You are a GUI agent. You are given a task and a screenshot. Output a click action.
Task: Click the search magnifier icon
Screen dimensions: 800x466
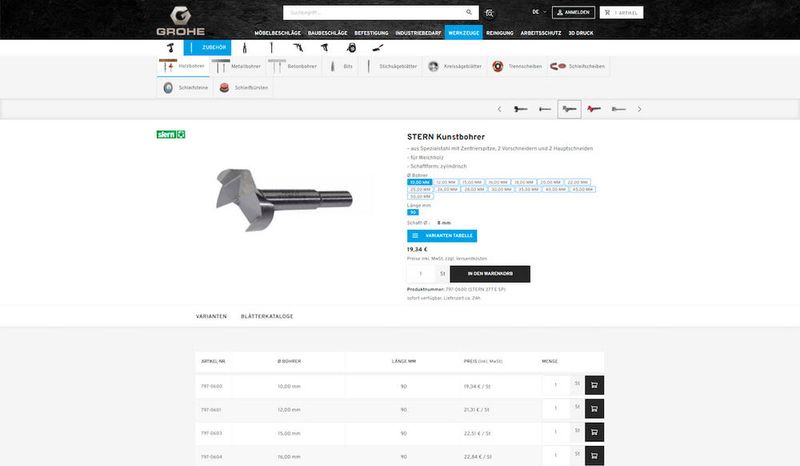469,13
